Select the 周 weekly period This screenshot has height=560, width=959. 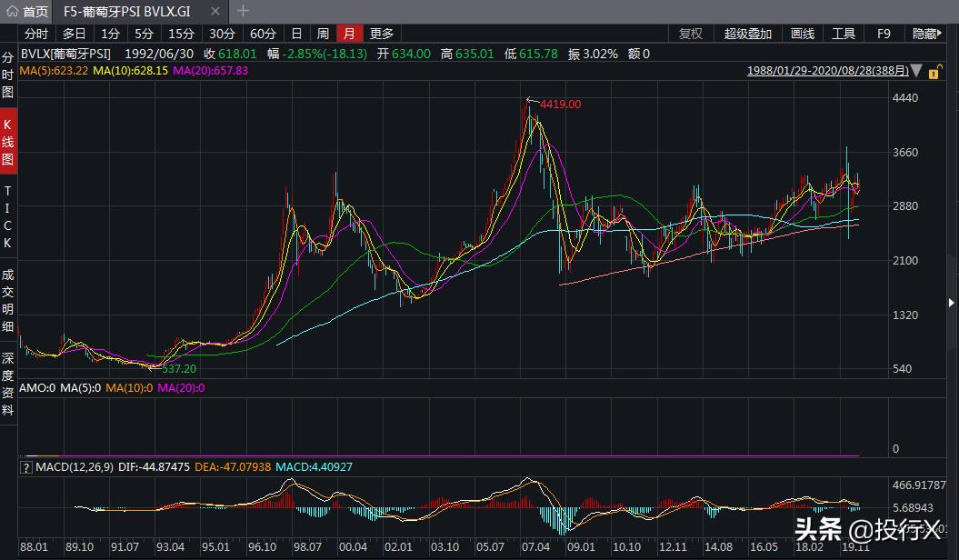click(323, 34)
